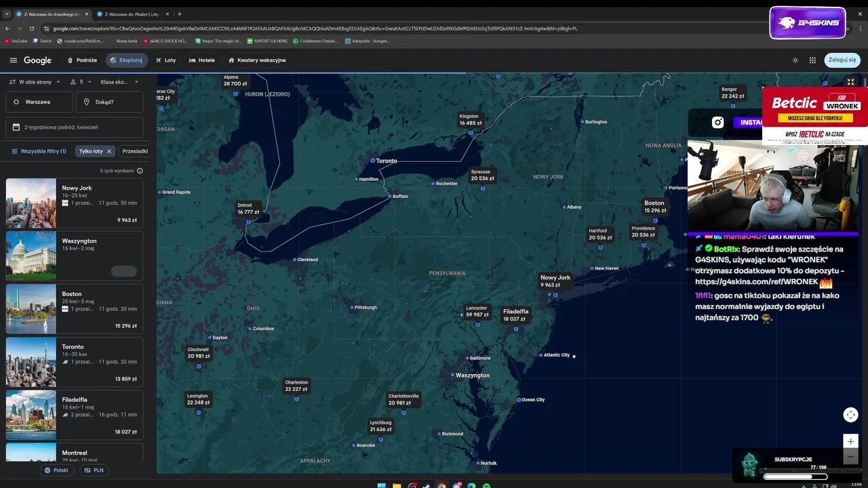
Task: Zoom in the map with plus
Action: [850, 441]
